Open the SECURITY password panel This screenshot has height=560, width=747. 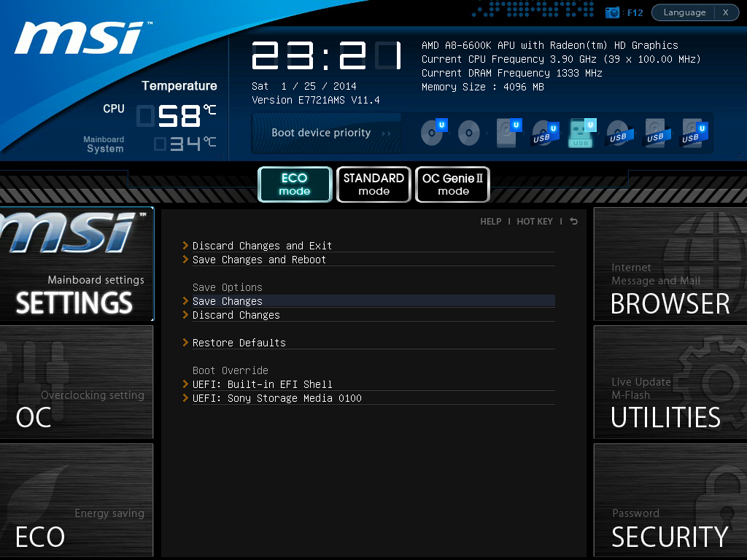tap(670, 500)
